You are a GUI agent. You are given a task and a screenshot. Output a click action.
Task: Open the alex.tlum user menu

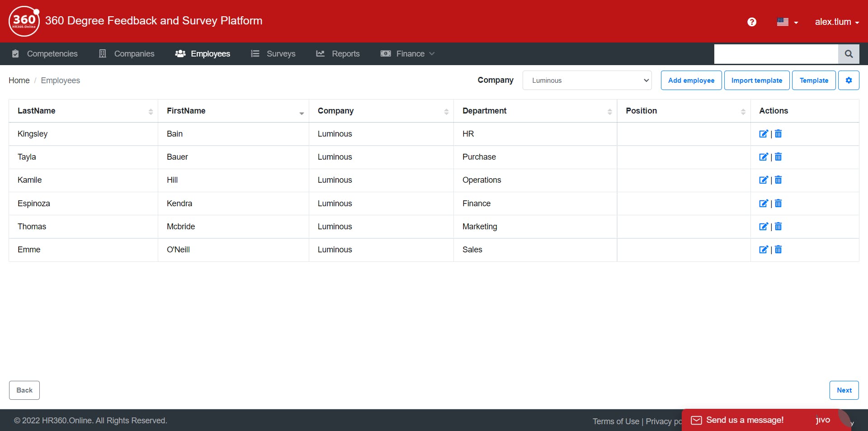[836, 22]
